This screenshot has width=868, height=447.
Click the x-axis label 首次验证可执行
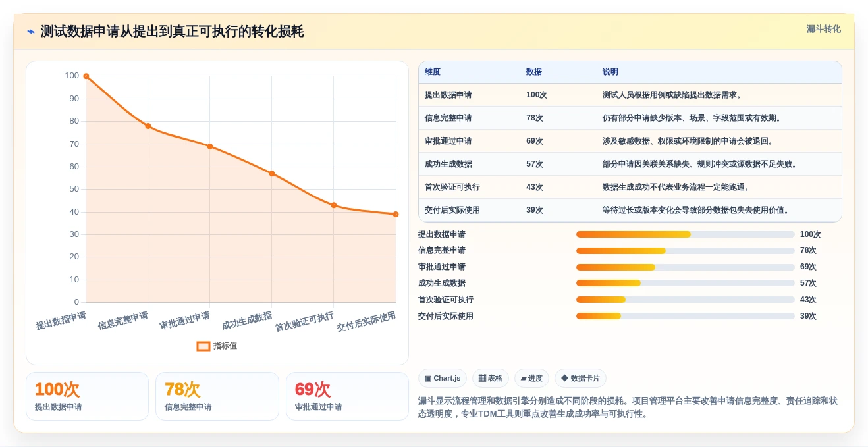tap(304, 321)
